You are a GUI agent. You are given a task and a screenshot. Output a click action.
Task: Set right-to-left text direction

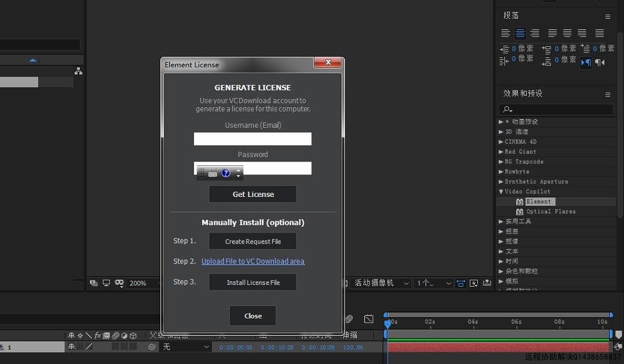pyautogui.click(x=600, y=62)
